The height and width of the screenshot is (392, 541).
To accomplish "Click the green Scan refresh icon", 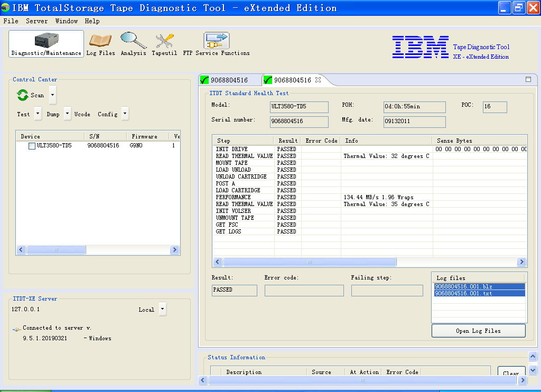I will pos(23,95).
